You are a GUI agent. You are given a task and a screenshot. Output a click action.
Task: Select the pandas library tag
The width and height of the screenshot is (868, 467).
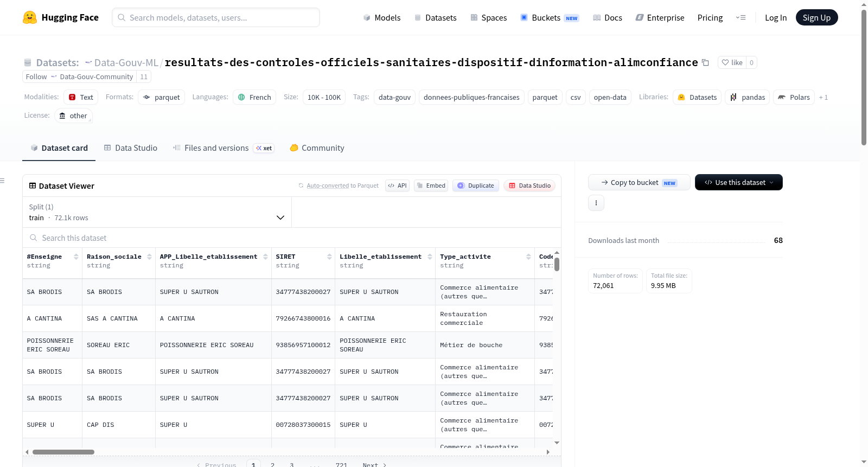pos(747,97)
